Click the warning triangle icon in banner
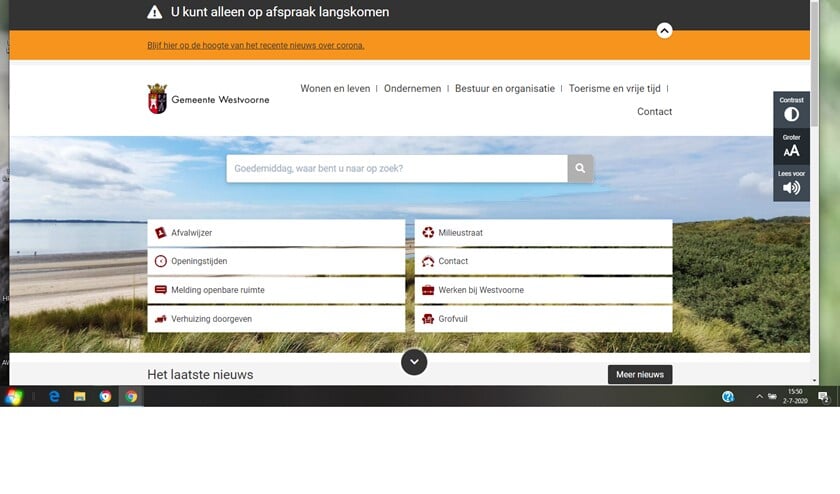840x494 pixels. pyautogui.click(x=154, y=12)
